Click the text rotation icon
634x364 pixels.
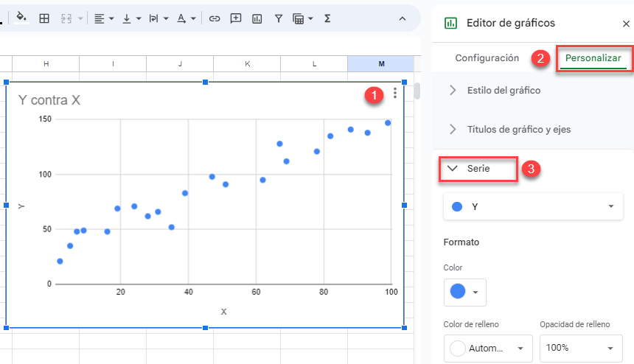click(181, 18)
